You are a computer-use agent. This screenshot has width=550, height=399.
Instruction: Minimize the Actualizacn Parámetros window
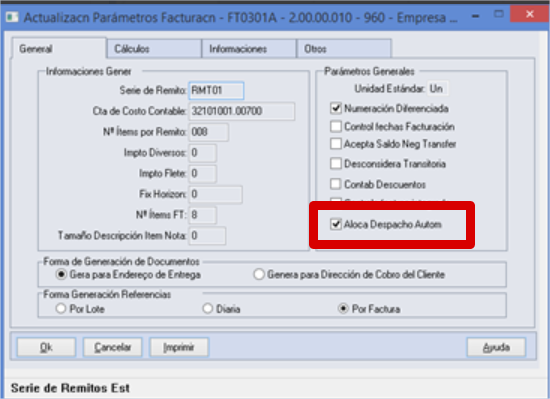(476, 16)
